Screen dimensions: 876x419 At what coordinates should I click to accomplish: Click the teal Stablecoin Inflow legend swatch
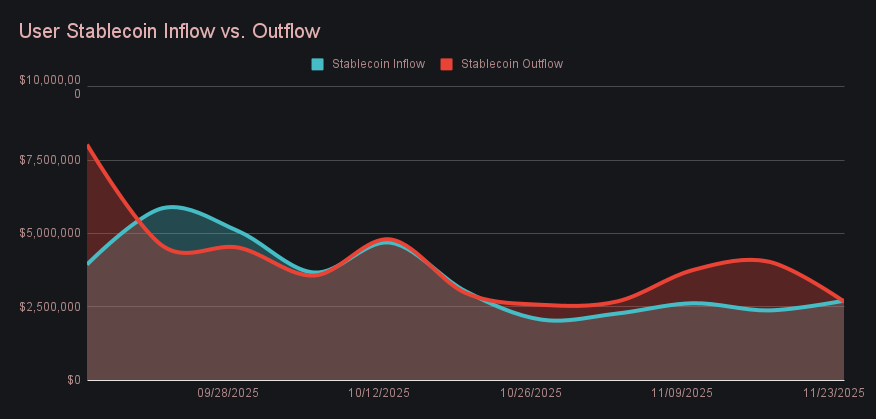tap(318, 64)
